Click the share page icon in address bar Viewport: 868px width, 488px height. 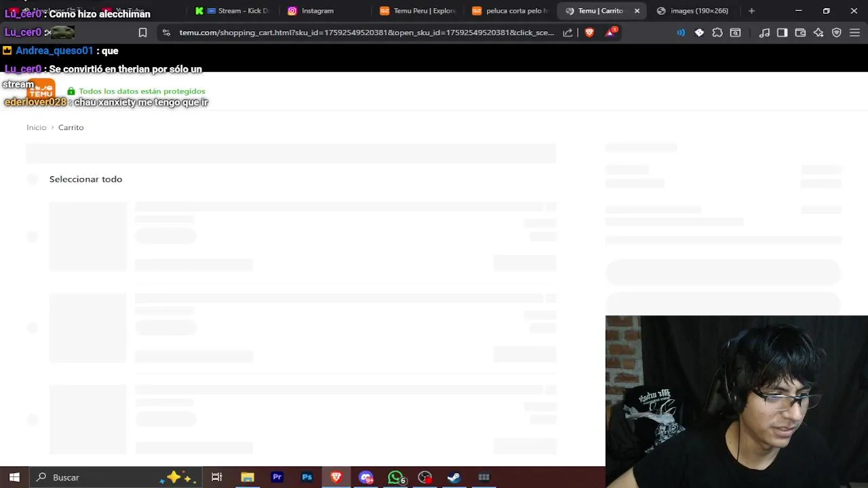(x=568, y=33)
